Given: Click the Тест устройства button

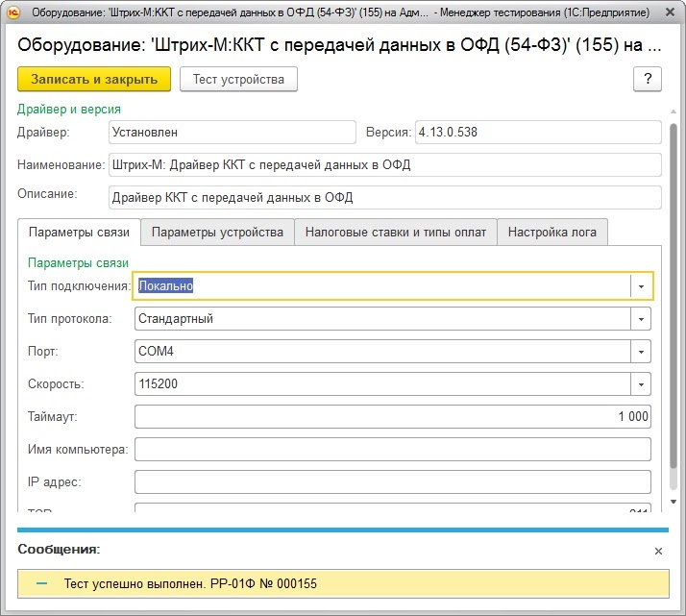Looking at the screenshot, I should (238, 79).
